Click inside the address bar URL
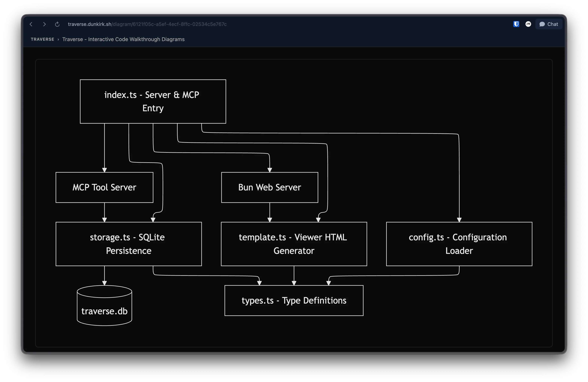Viewport: 588px width, 382px height. (x=147, y=24)
